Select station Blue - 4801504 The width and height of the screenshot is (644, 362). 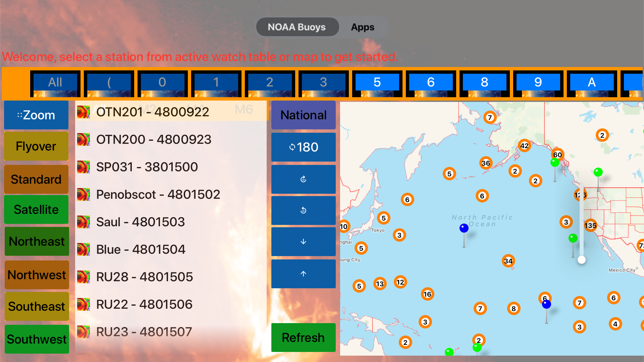pos(171,249)
